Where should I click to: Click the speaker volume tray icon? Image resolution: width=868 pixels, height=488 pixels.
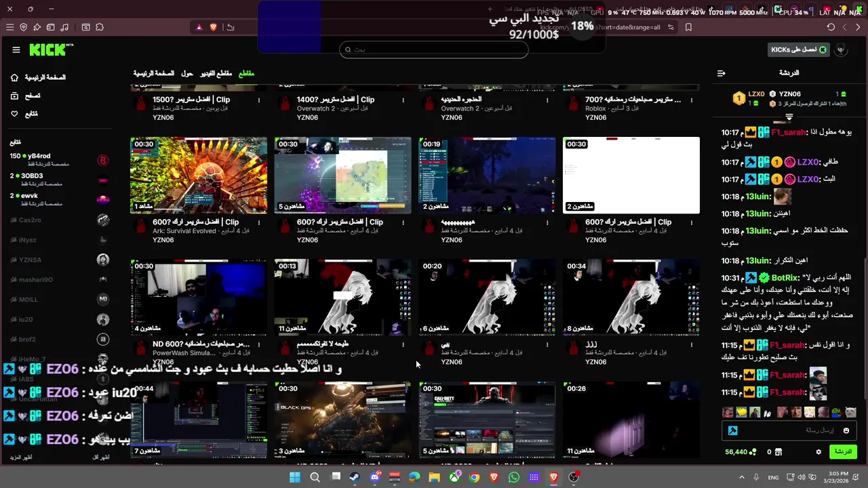point(801,477)
